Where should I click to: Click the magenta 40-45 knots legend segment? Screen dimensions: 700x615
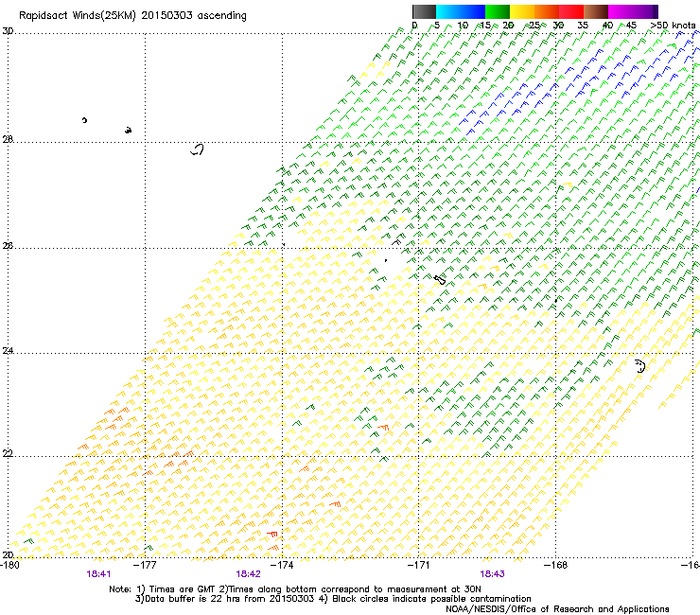coord(621,11)
